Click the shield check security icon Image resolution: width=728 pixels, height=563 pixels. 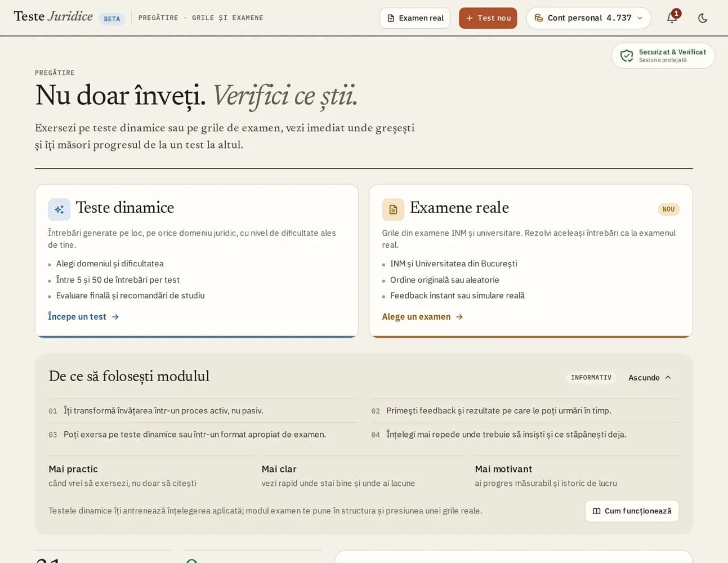point(627,56)
